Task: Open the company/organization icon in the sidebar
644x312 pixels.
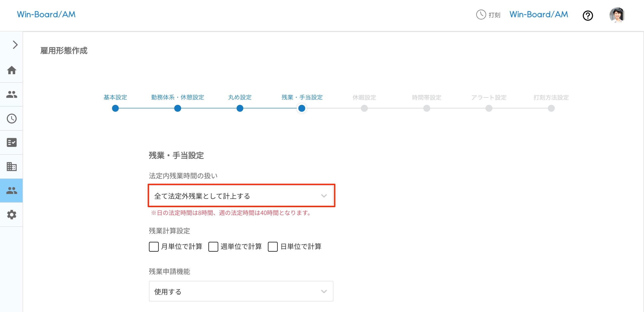Action: point(12,166)
